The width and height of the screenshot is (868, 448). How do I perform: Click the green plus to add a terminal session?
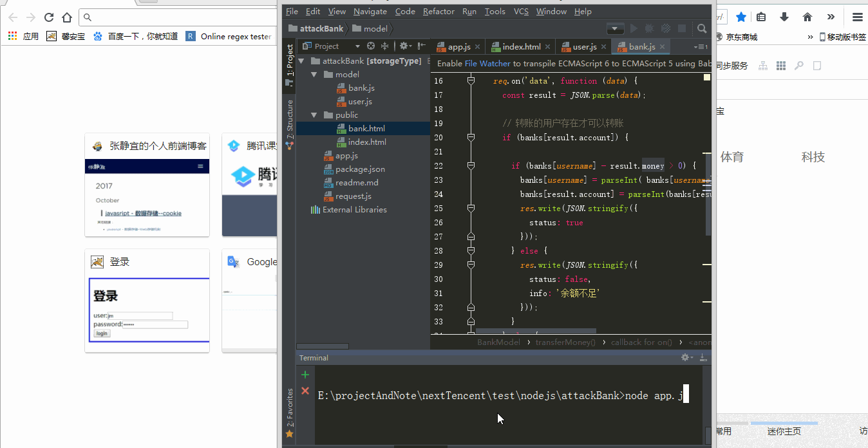point(305,375)
